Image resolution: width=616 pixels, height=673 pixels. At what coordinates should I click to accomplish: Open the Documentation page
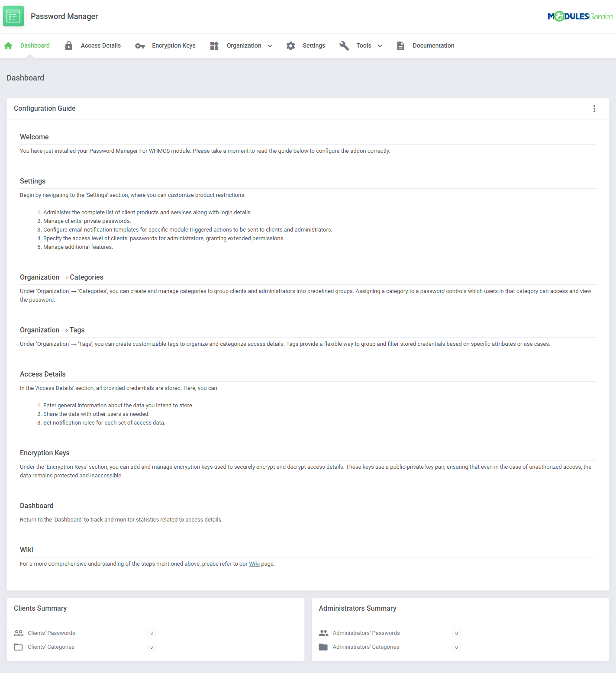pyautogui.click(x=433, y=45)
